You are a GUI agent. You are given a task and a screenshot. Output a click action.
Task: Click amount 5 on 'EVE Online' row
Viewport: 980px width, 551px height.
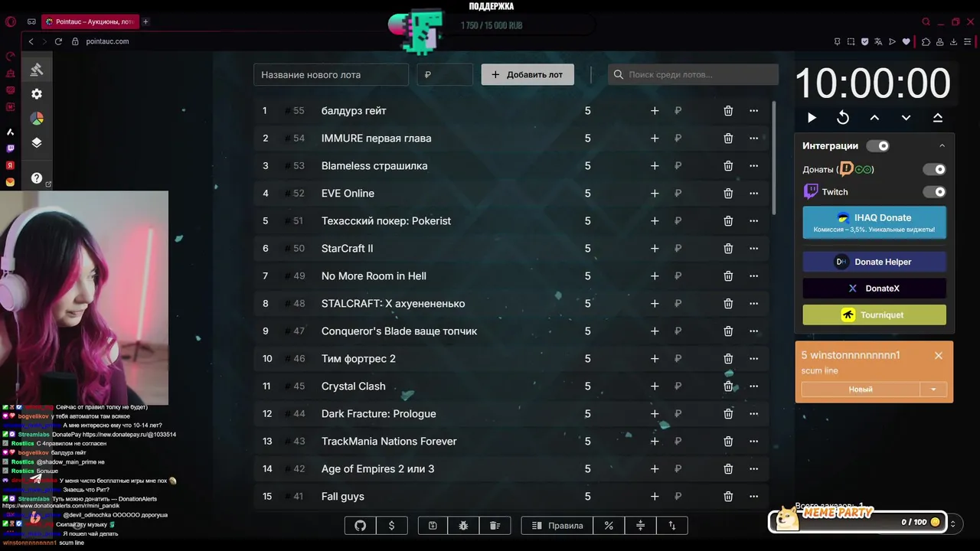[588, 194]
